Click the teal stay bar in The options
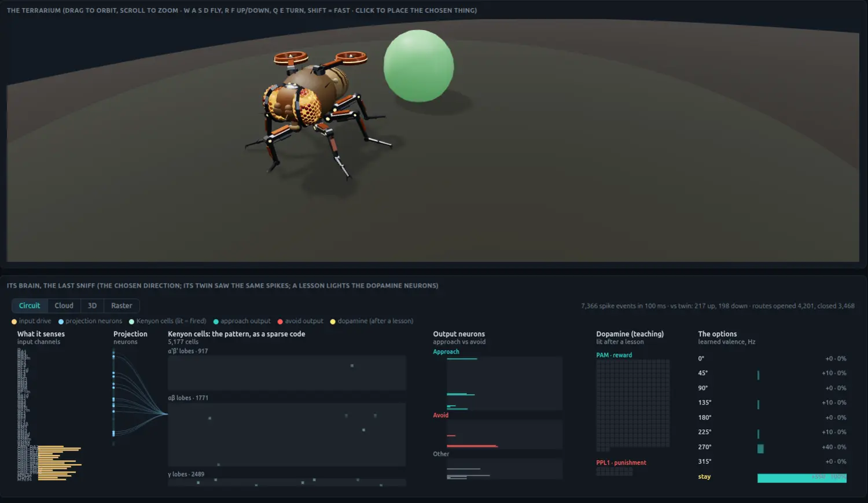Viewport: 868px width, 503px height. click(x=802, y=478)
